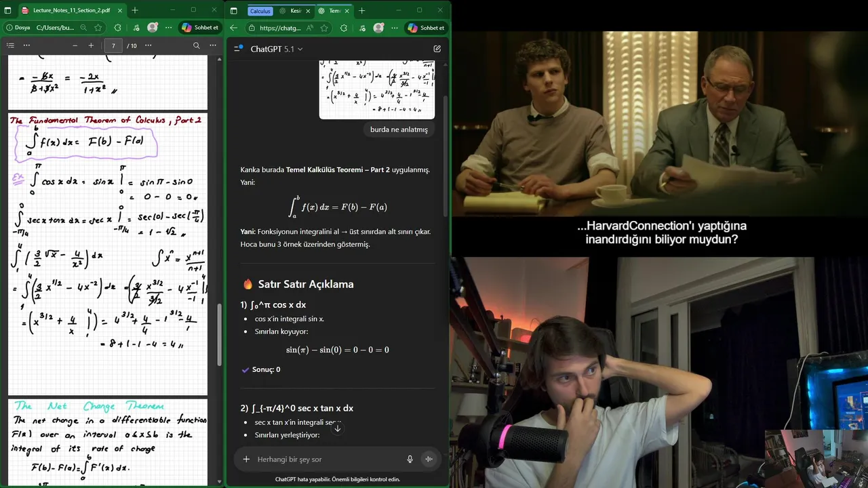Click the PDF page number field showing 7
Image resolution: width=868 pixels, height=488 pixels.
[113, 45]
